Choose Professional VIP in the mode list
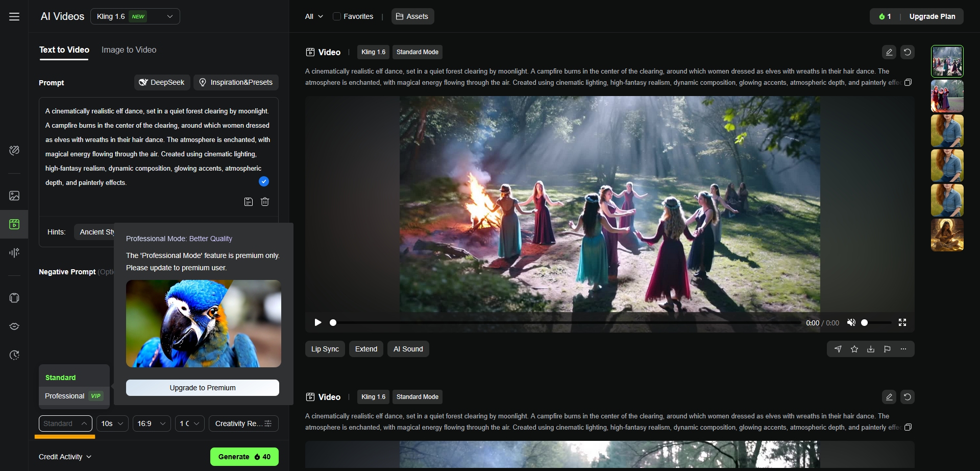980x471 pixels. click(75, 396)
